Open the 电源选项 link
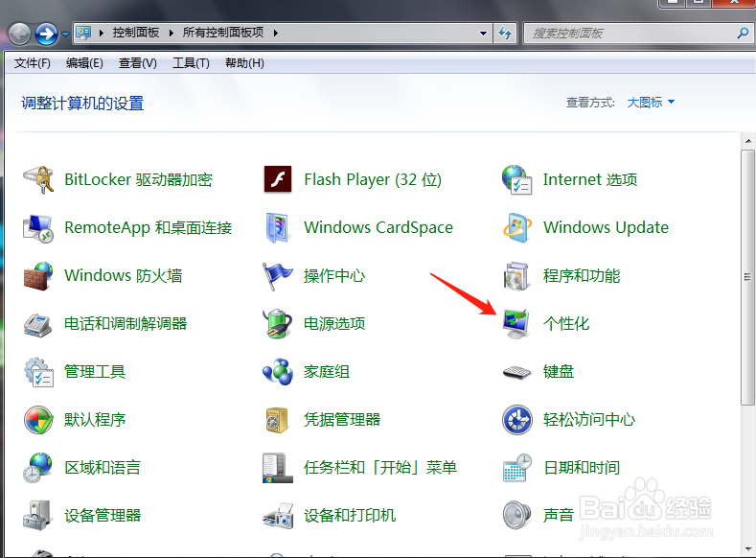Image resolution: width=756 pixels, height=558 pixels. pyautogui.click(x=334, y=324)
